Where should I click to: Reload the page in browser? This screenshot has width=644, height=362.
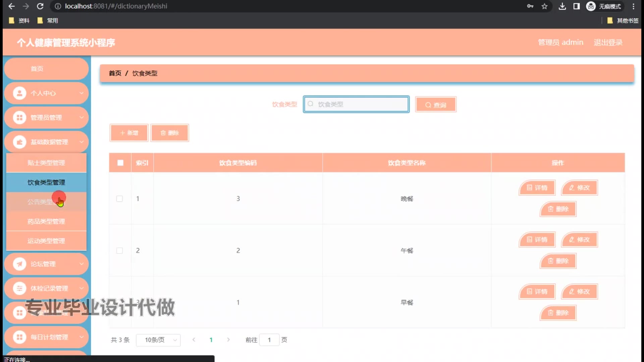tap(40, 6)
